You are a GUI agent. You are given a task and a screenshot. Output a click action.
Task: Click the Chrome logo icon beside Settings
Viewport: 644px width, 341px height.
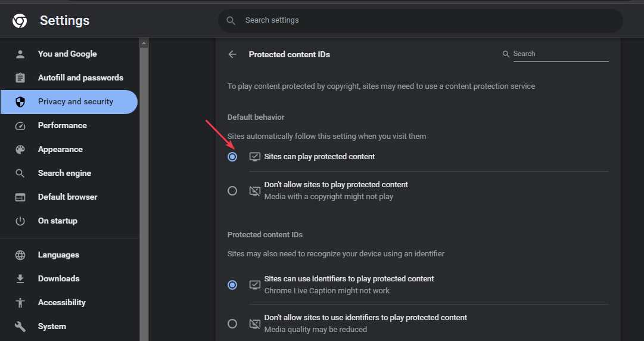coord(20,20)
